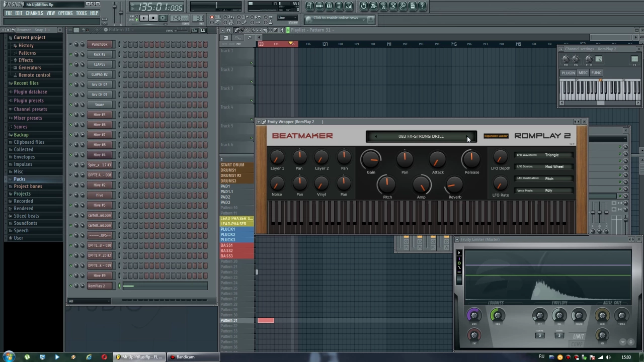
Task: Select the PunchBox channel button
Action: (100, 44)
